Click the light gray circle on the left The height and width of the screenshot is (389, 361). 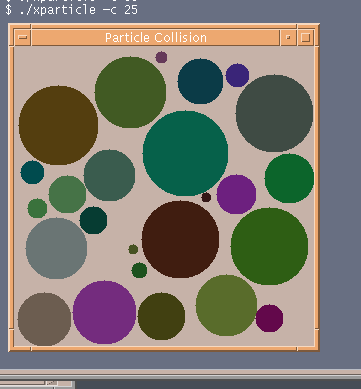(56, 248)
